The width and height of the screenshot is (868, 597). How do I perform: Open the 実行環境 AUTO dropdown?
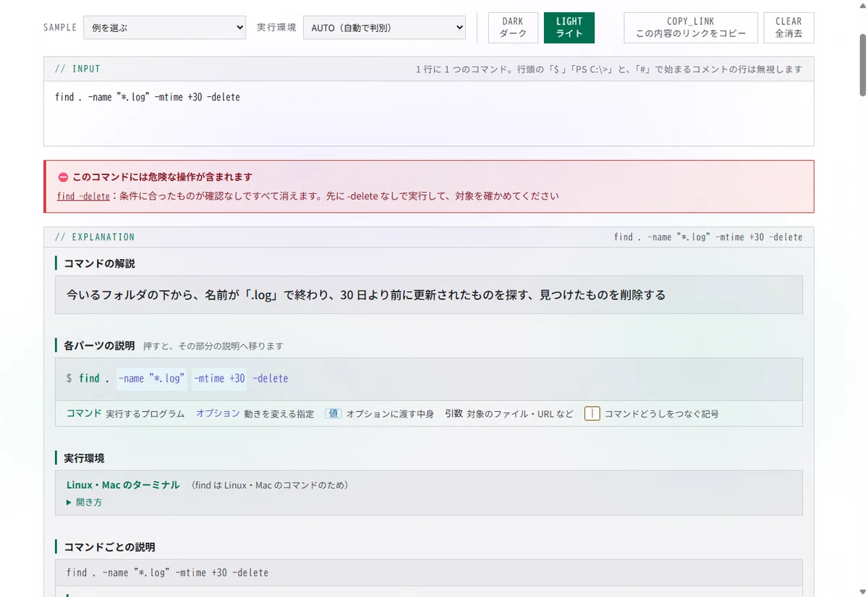[x=384, y=27]
